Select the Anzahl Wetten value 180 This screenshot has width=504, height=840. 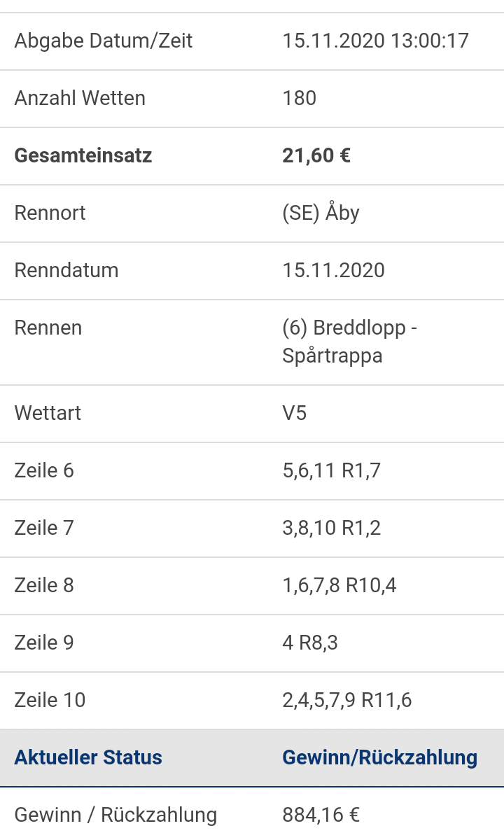[x=300, y=98]
